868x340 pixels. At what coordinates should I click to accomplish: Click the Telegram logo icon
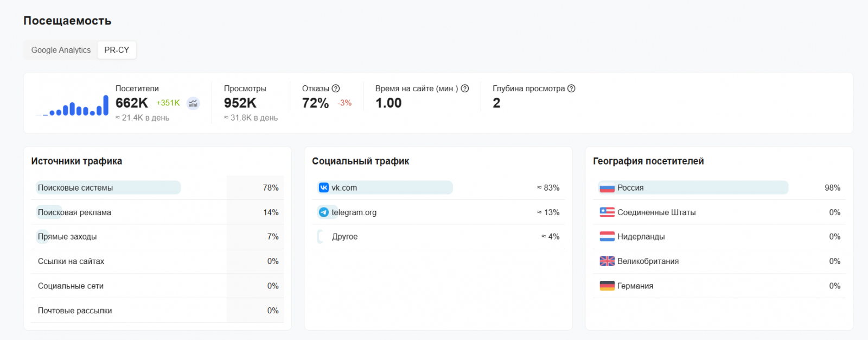pyautogui.click(x=324, y=212)
